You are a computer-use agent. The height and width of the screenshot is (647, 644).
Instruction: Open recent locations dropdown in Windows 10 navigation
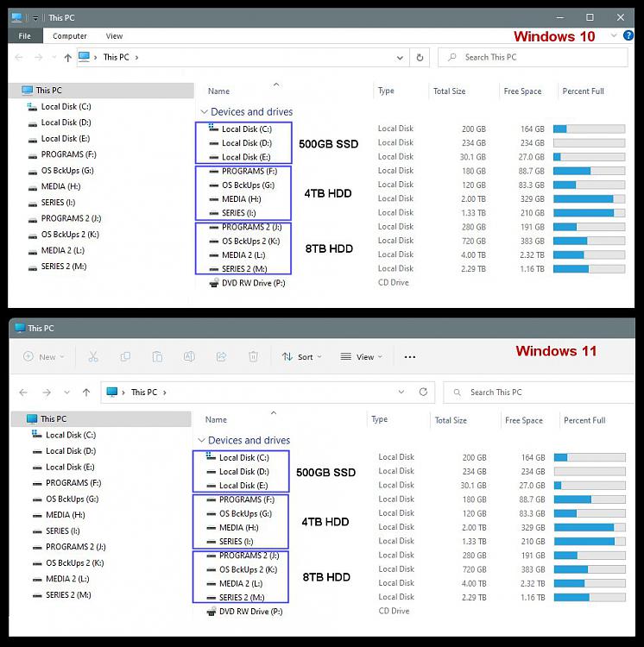point(54,57)
